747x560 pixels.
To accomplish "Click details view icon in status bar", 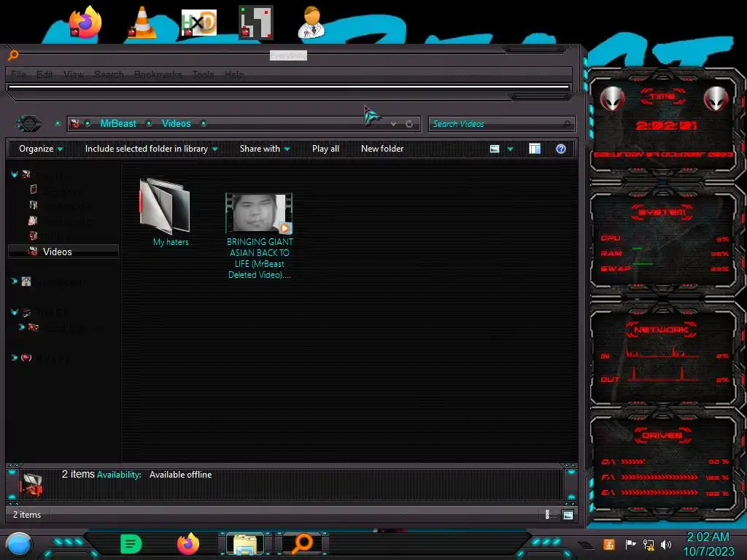I will tap(547, 515).
